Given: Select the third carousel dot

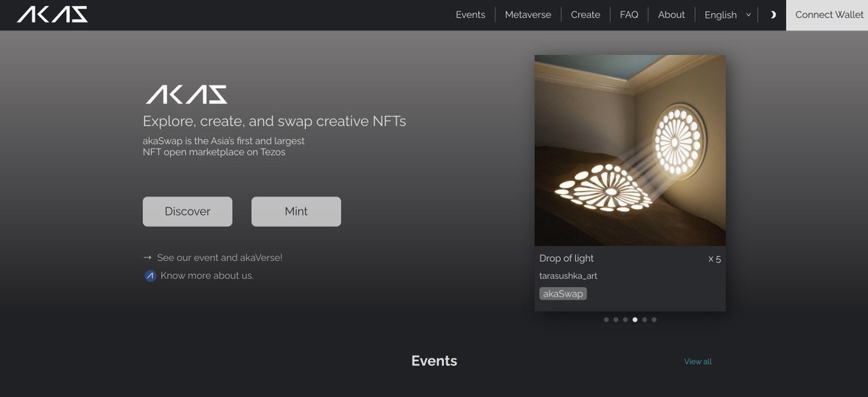Looking at the screenshot, I should tap(625, 319).
